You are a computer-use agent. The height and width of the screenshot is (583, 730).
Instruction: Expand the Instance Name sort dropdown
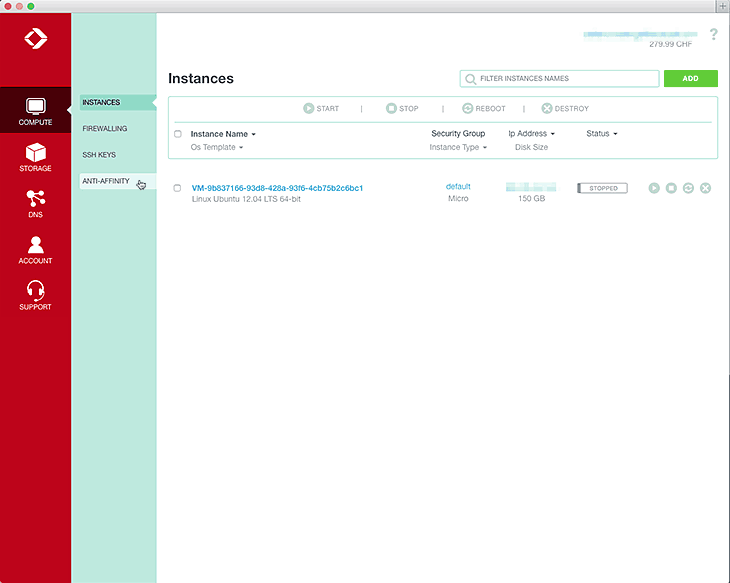click(223, 134)
